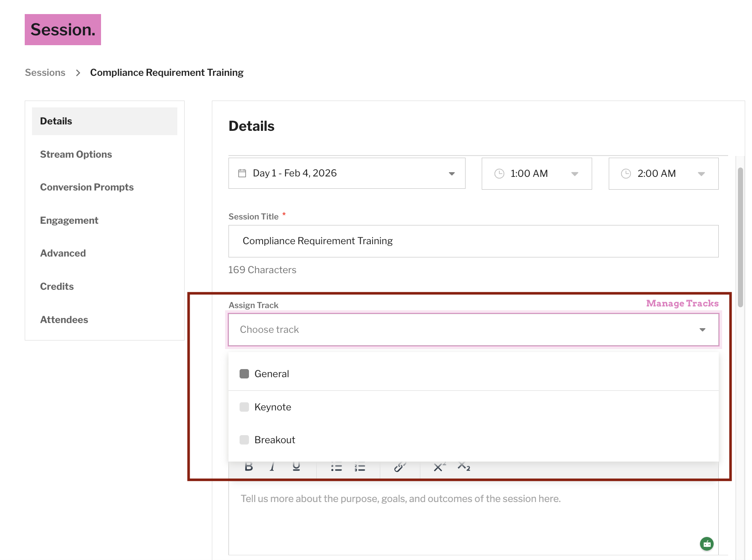Open the green AI assistant bot icon
Screen dimensions: 752x560
pos(707,544)
